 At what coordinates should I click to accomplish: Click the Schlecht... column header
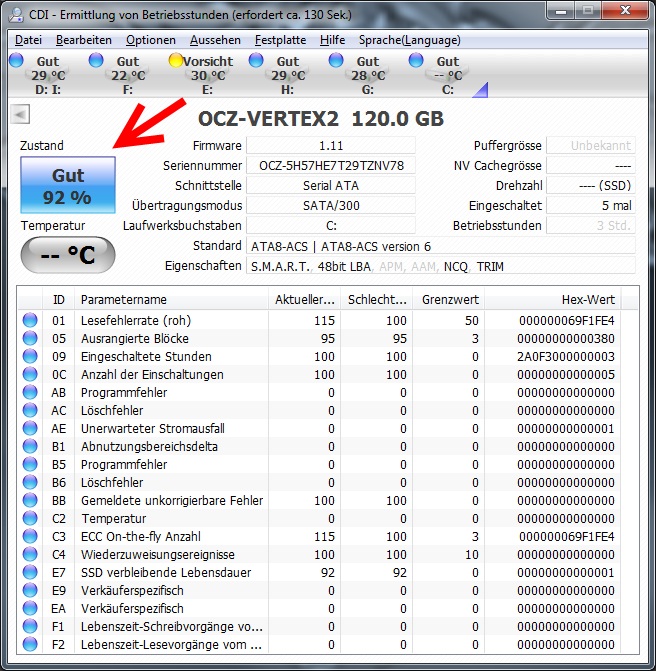point(377,300)
